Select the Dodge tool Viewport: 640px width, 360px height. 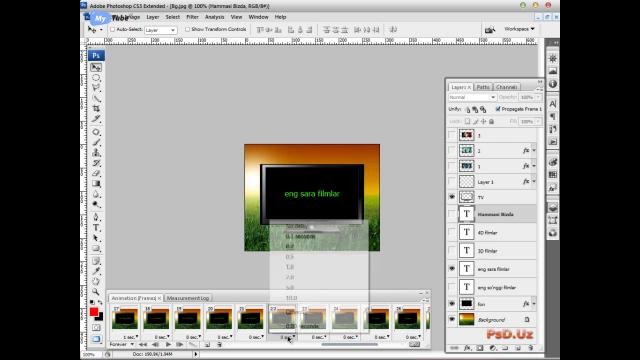click(x=96, y=204)
